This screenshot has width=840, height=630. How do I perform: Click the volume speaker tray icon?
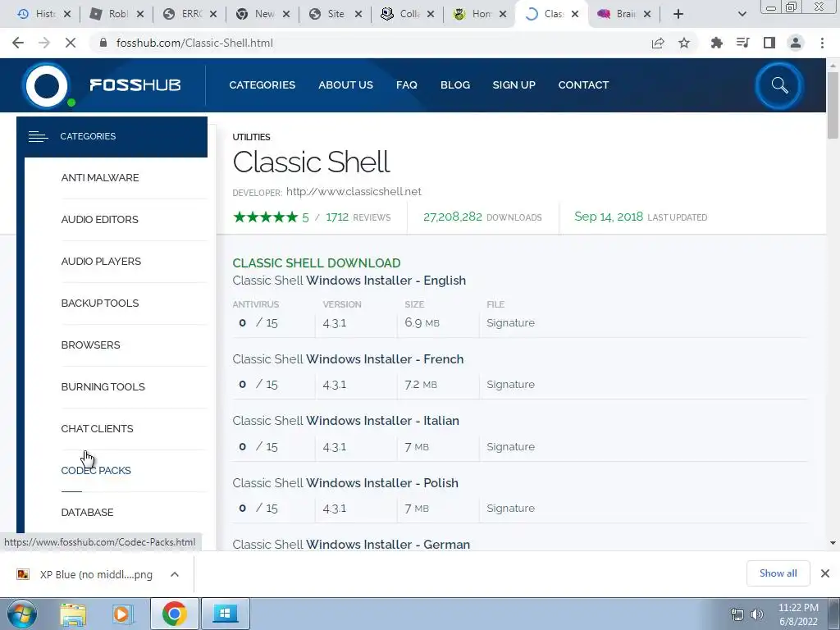(x=757, y=614)
